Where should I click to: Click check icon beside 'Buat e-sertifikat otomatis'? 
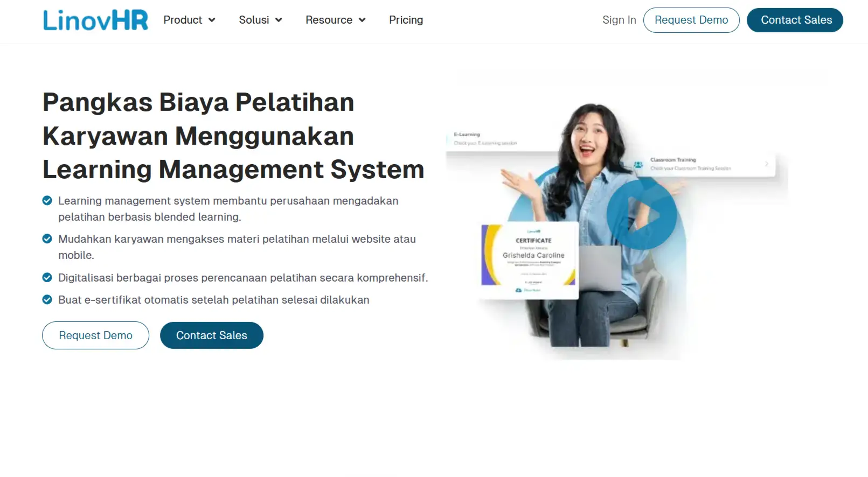(x=47, y=300)
